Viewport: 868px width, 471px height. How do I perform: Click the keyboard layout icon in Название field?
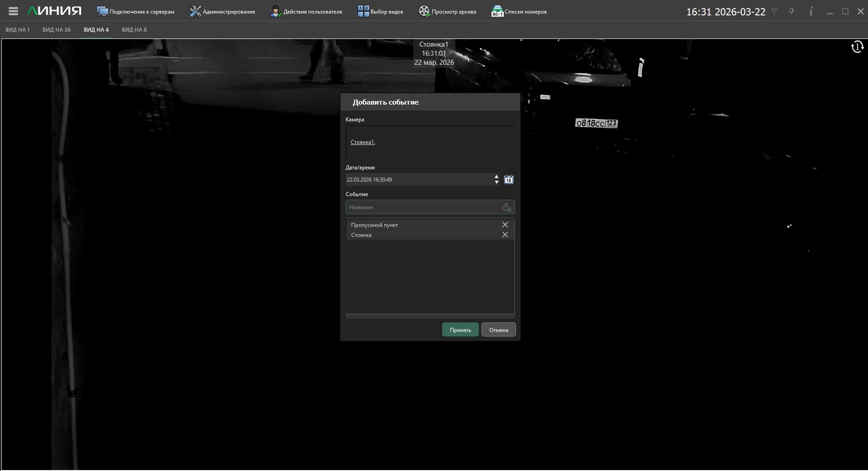(506, 207)
